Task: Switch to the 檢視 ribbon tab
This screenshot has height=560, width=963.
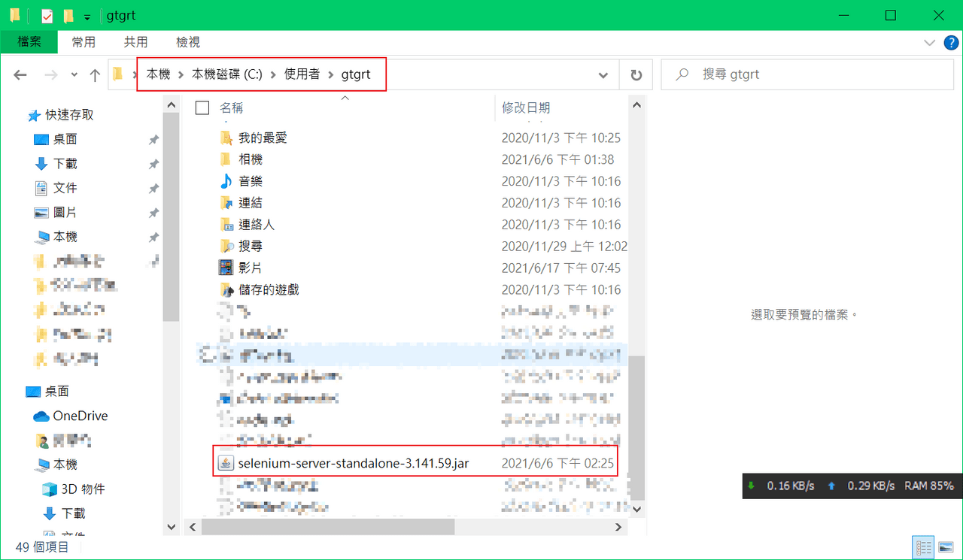Action: click(187, 42)
